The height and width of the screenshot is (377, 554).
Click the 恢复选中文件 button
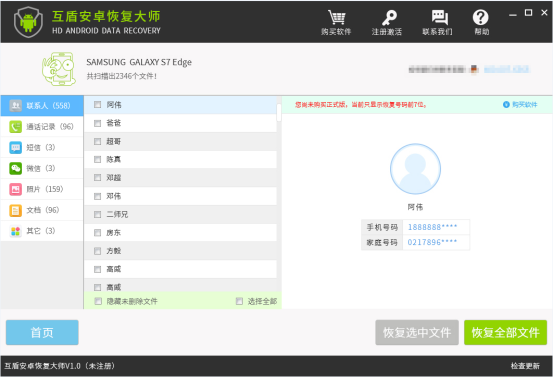pos(417,332)
